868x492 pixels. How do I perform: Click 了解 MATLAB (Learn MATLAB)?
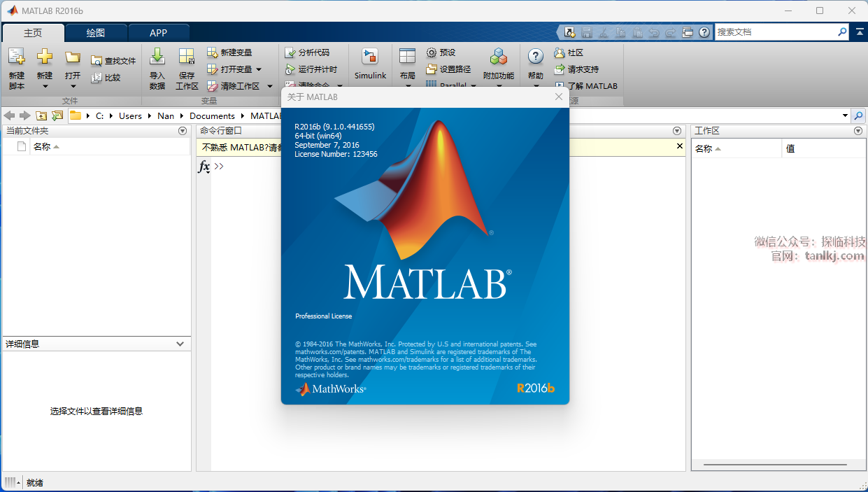[x=586, y=86]
